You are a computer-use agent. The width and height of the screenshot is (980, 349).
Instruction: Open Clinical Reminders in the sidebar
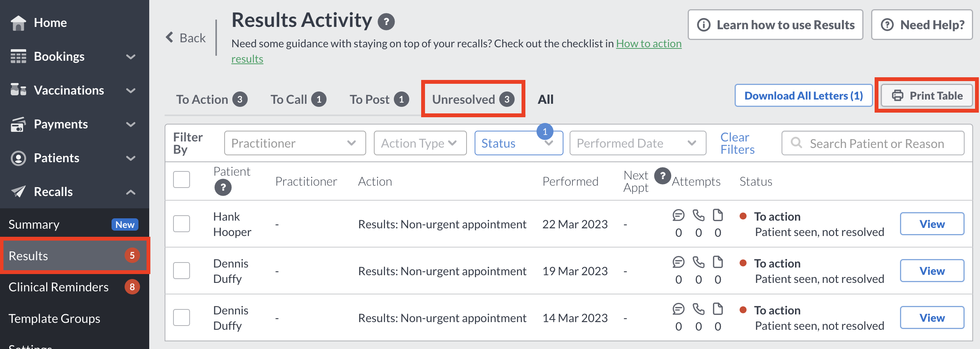pyautogui.click(x=74, y=287)
